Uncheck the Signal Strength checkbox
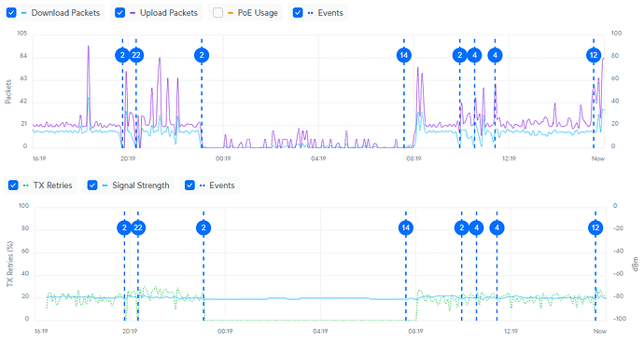The width and height of the screenshot is (644, 343). [x=92, y=185]
